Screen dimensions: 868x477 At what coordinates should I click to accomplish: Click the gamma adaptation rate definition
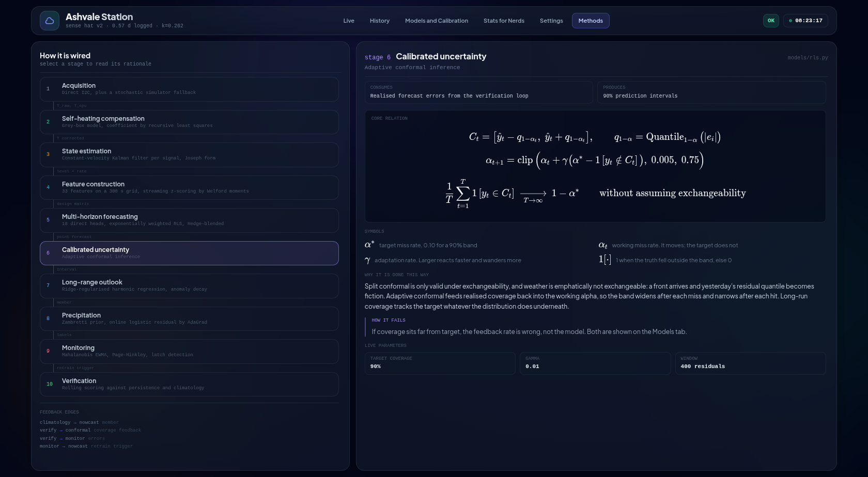(443, 260)
